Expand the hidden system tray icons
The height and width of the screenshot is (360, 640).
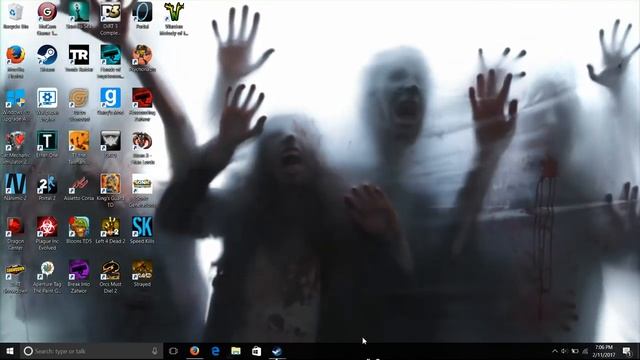(555, 351)
